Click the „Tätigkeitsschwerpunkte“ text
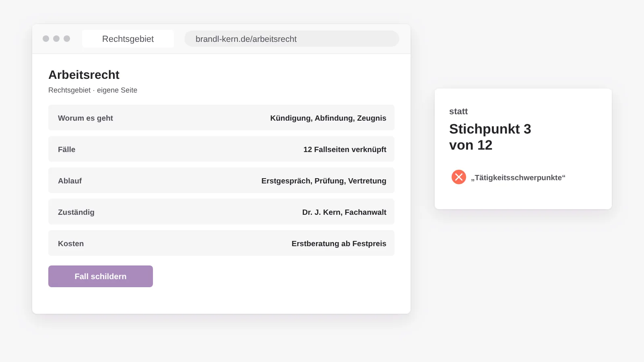Viewport: 644px width, 362px height. (x=518, y=178)
